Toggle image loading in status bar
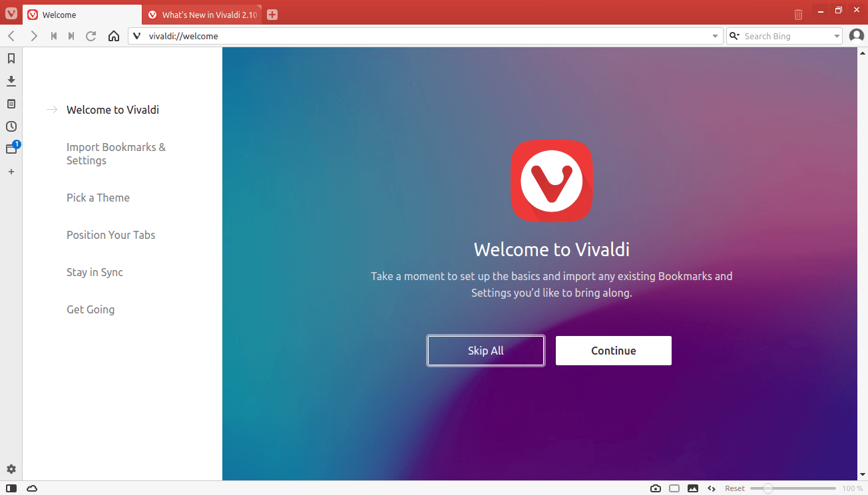The image size is (868, 495). point(693,488)
